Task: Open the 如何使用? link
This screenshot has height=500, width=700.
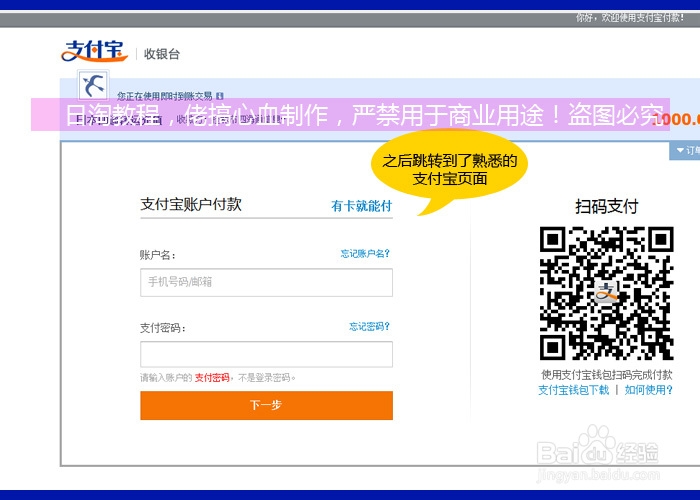Action: tap(648, 390)
